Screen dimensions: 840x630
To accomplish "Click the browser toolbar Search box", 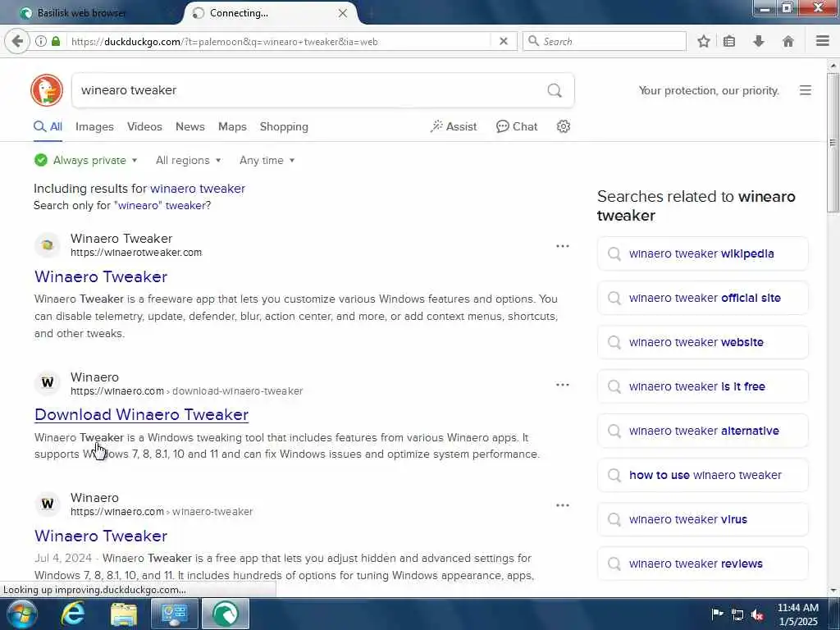I will point(605,41).
